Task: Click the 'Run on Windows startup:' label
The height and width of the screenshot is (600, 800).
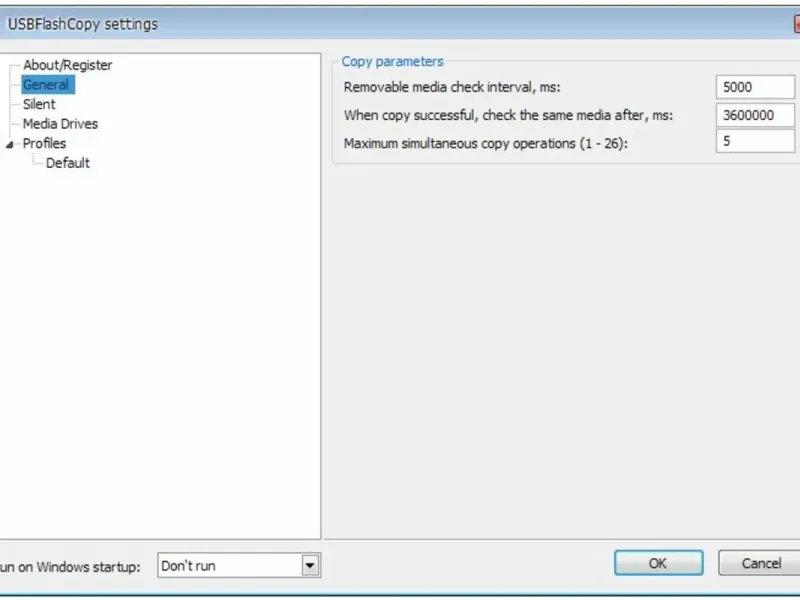Action: coord(70,567)
